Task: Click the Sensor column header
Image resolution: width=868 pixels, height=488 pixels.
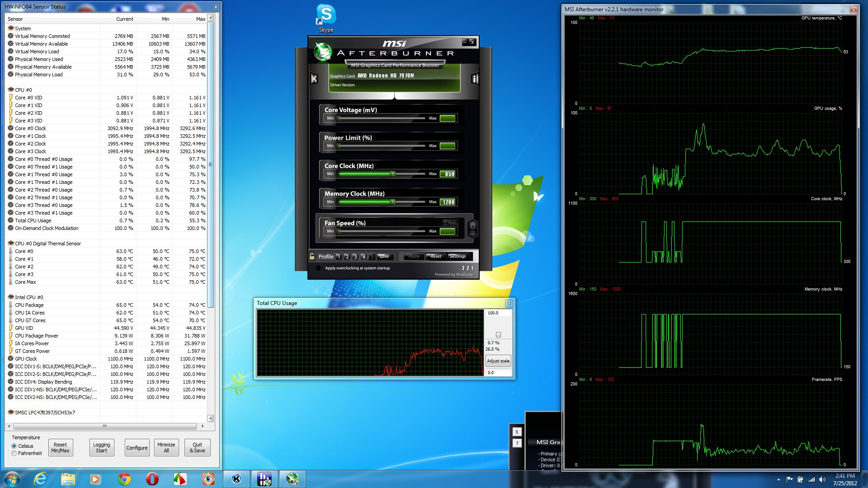Action: tap(53, 19)
